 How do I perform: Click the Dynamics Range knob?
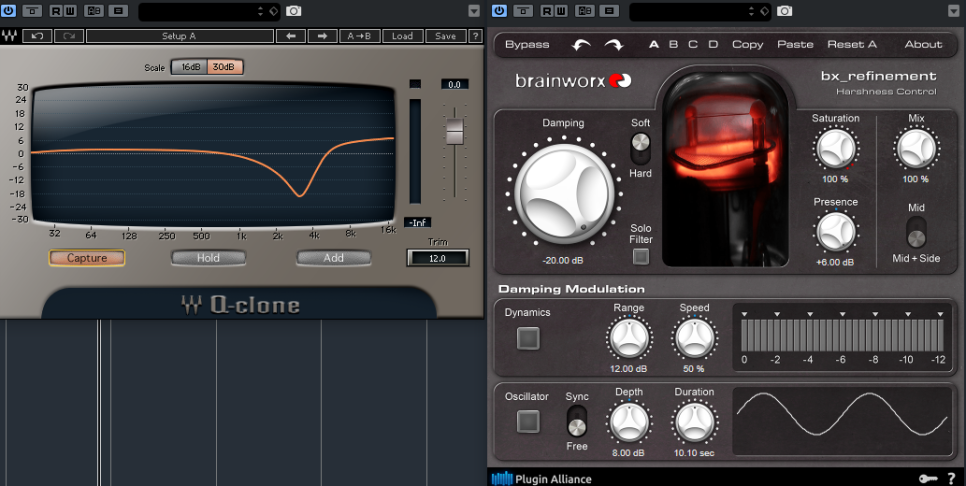(x=628, y=338)
